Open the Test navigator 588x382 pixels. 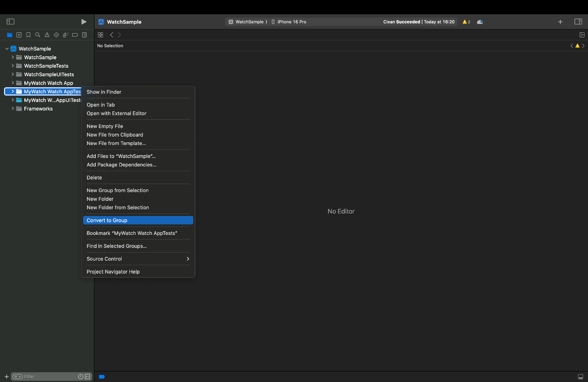[56, 35]
